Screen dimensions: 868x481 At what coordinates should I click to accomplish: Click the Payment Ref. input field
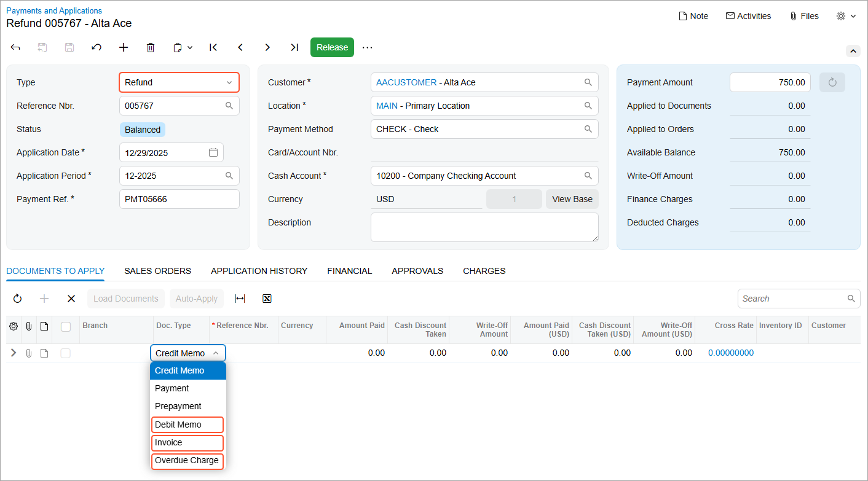179,199
